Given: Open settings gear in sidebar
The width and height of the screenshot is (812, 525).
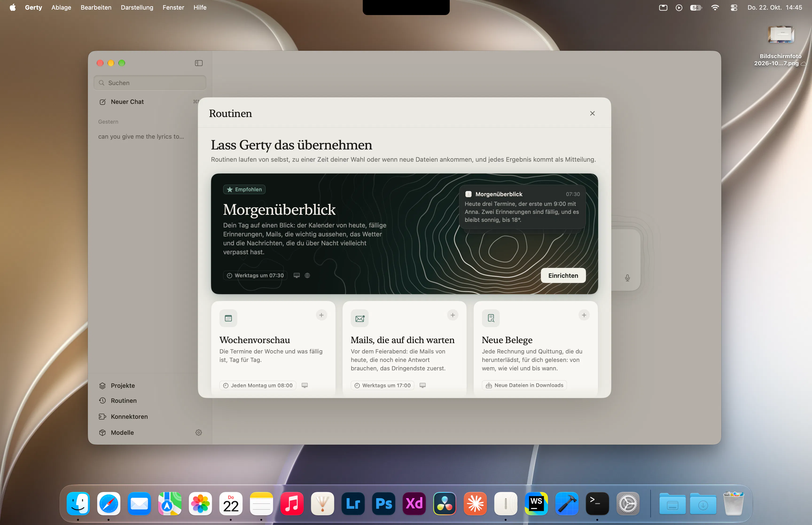Looking at the screenshot, I should tap(199, 432).
